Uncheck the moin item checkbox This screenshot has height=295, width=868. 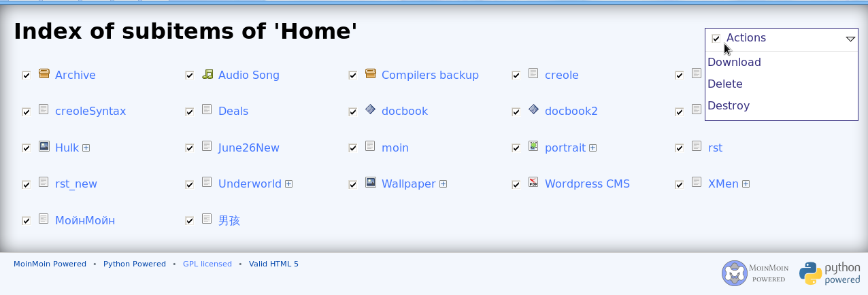point(353,148)
